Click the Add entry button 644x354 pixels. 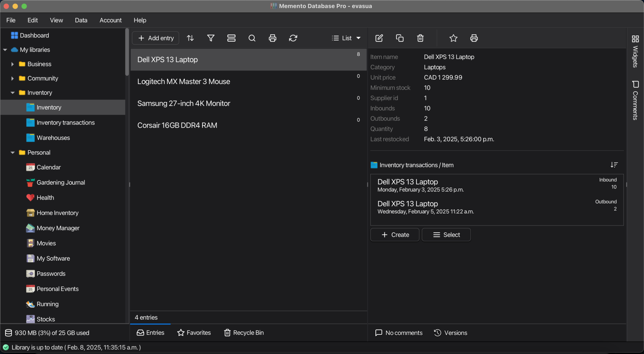click(156, 38)
